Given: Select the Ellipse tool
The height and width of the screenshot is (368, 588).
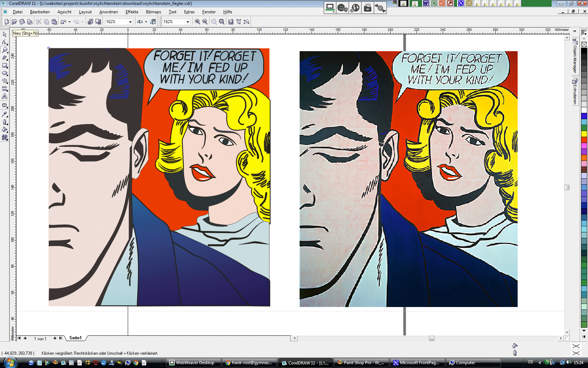Looking at the screenshot, I should click(5, 73).
